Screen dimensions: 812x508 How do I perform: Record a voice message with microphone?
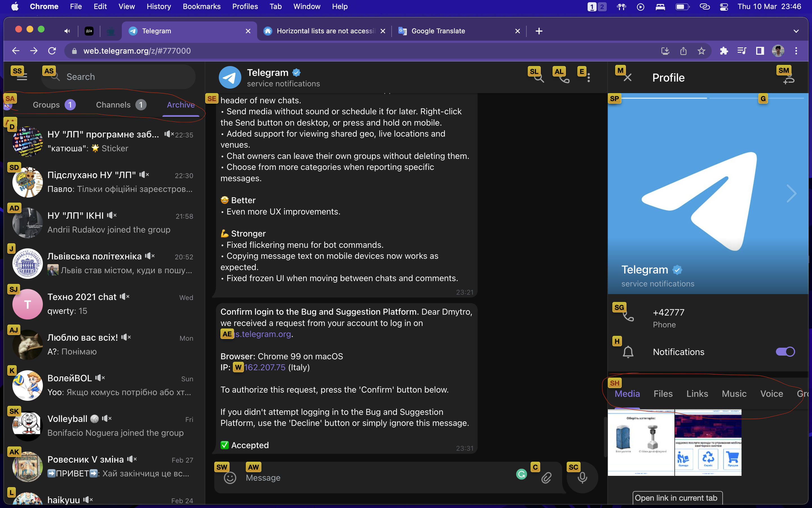point(582,478)
